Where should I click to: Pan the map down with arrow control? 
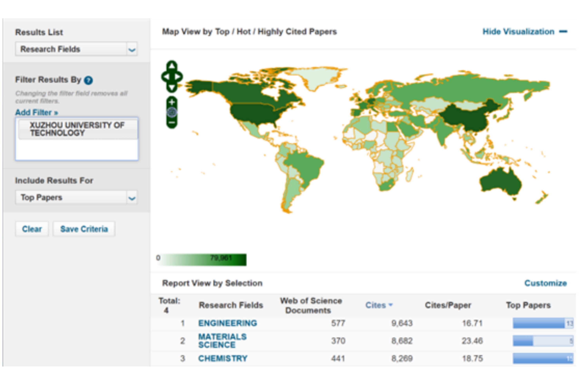click(172, 87)
